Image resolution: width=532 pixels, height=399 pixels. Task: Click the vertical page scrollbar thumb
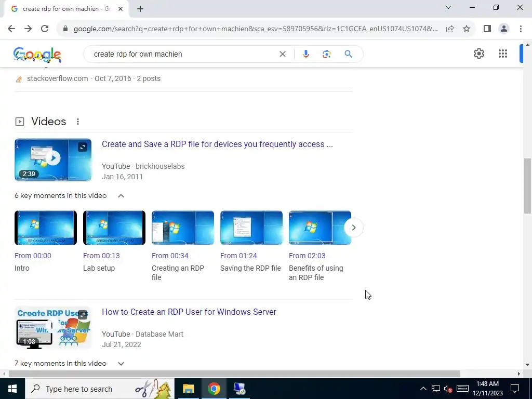pyautogui.click(x=527, y=186)
